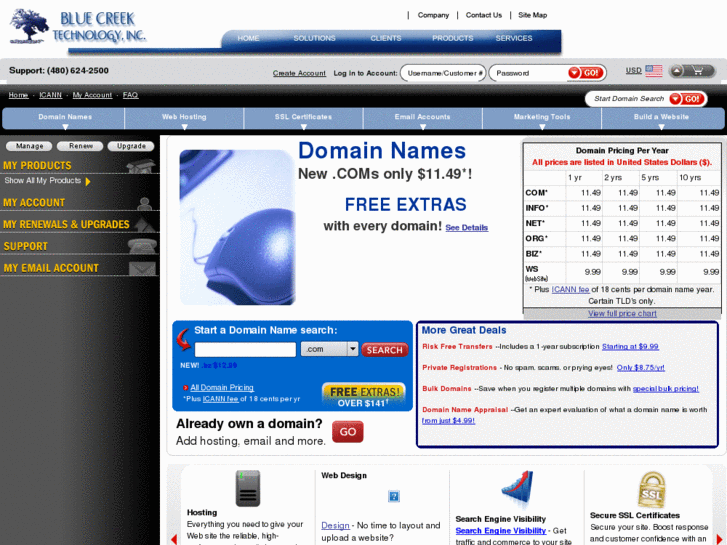Click the Home breadcrumb link
Screen dimensions: 727x545
[x=19, y=95]
